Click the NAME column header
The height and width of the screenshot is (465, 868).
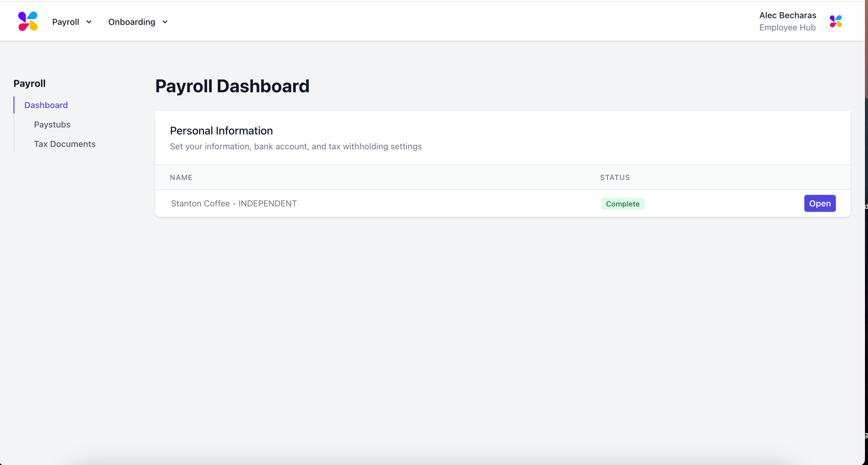click(181, 177)
